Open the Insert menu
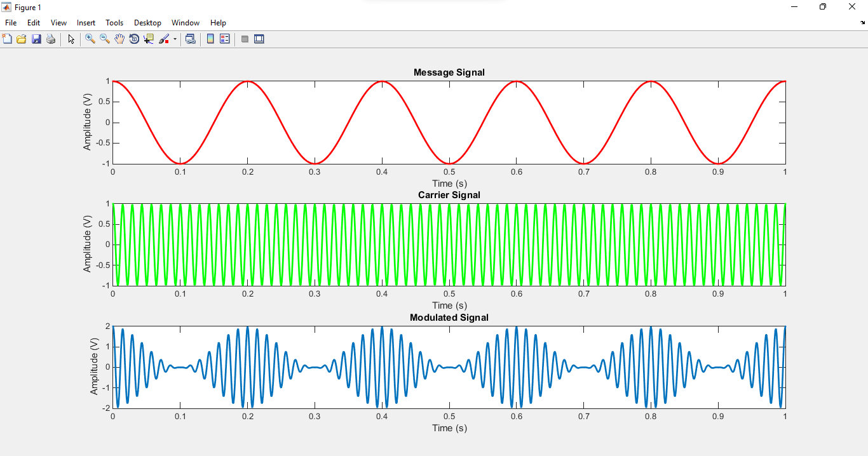This screenshot has height=456, width=868. pyautogui.click(x=86, y=23)
